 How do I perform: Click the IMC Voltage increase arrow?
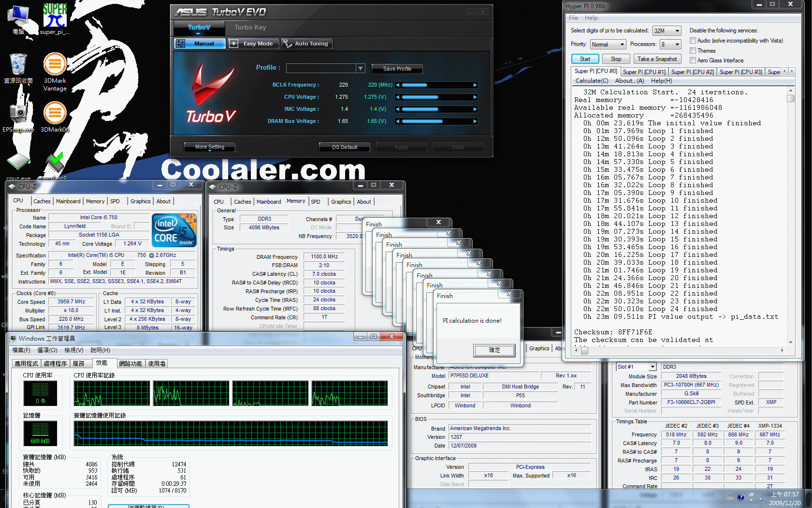475,109
